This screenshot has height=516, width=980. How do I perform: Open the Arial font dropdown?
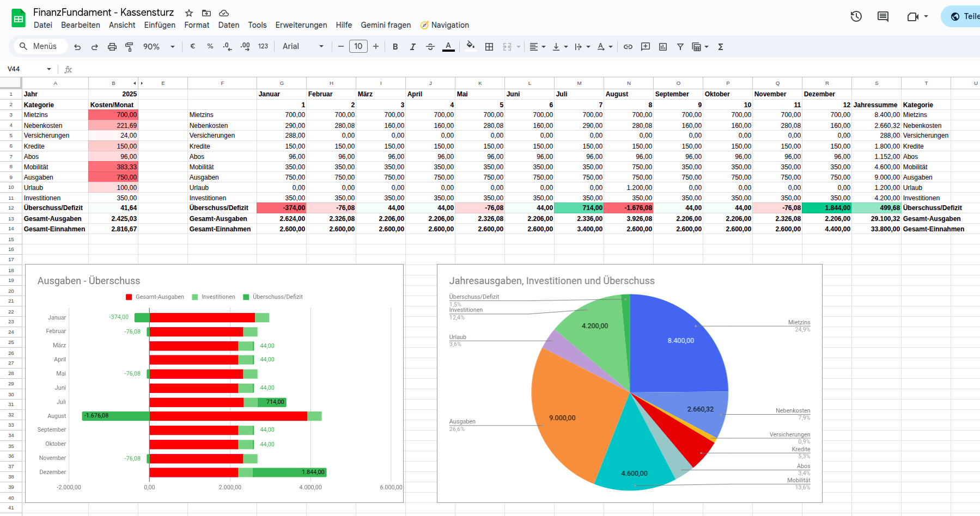point(303,47)
